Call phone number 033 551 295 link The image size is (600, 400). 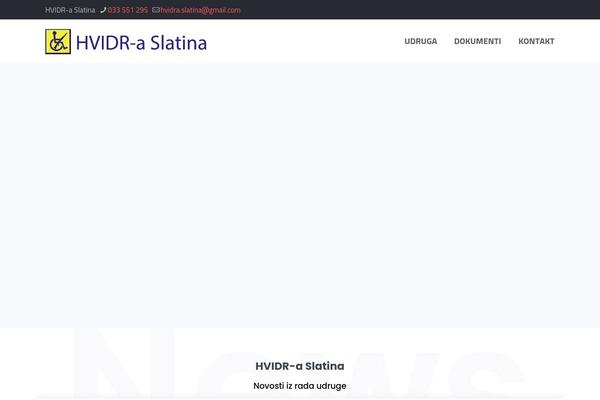127,10
